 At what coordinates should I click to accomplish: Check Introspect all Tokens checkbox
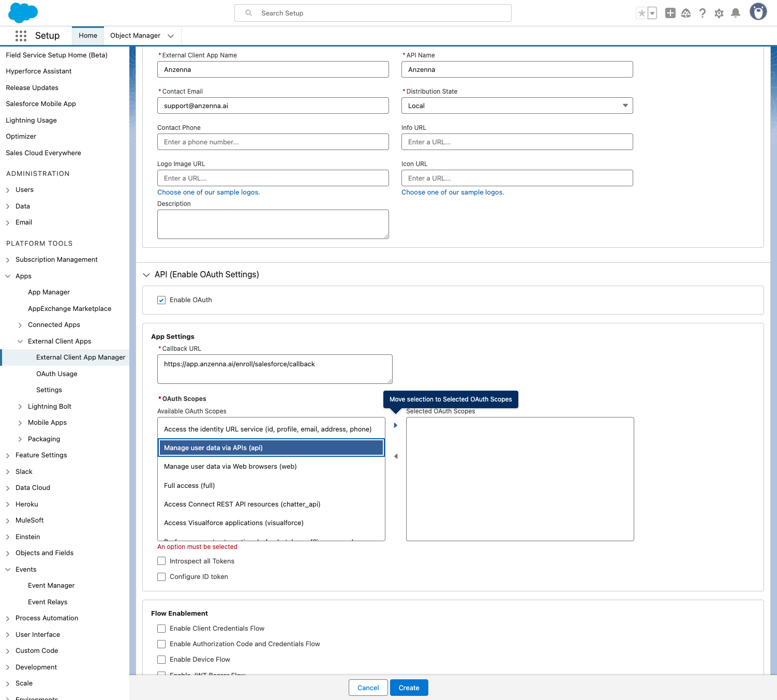(161, 561)
